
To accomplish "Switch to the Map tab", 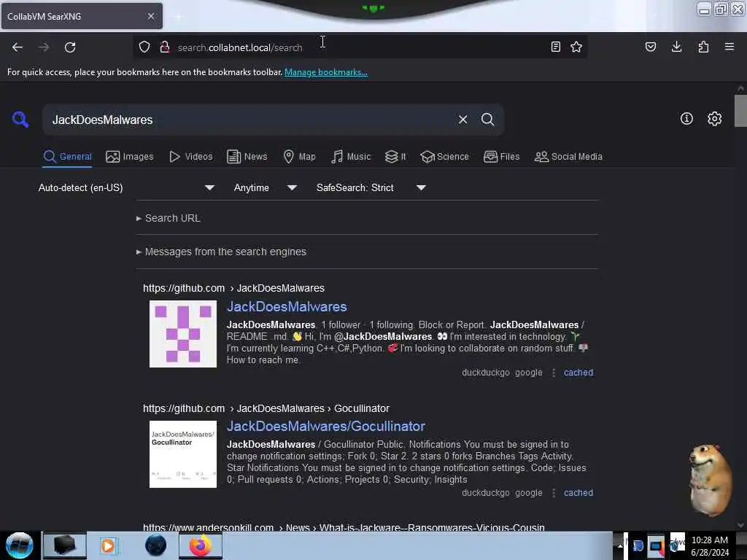I will pos(299,157).
